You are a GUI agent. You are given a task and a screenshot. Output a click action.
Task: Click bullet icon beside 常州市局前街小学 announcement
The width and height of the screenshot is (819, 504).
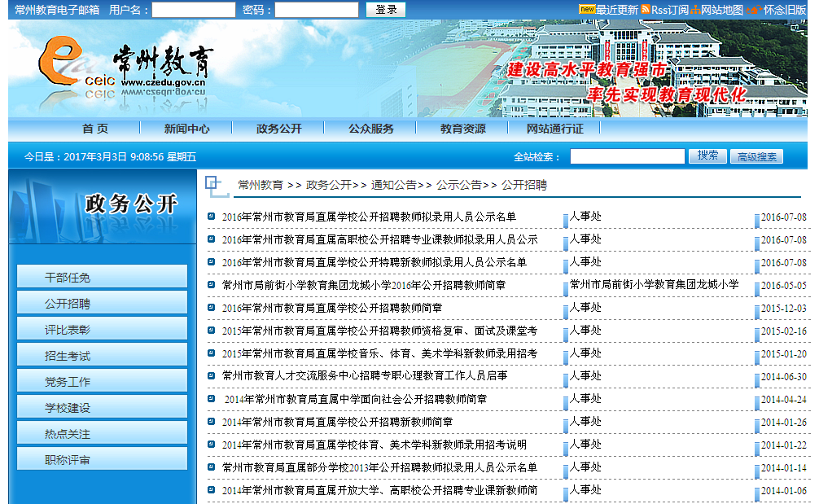tap(211, 285)
